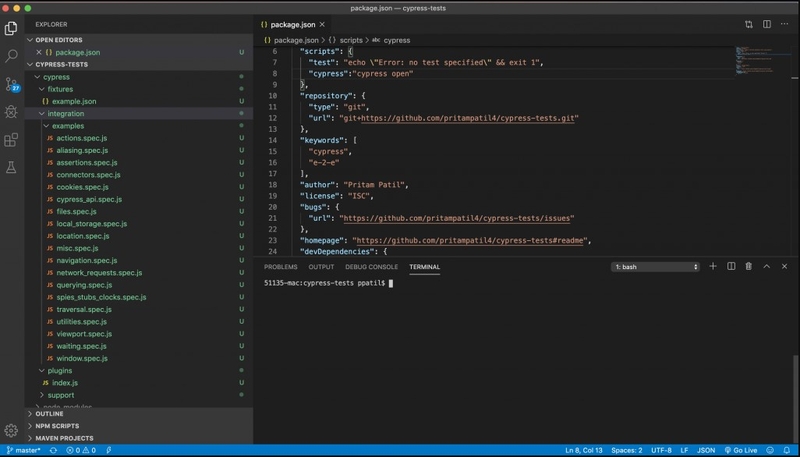Switch to the PROBLEMS tab

coord(281,267)
